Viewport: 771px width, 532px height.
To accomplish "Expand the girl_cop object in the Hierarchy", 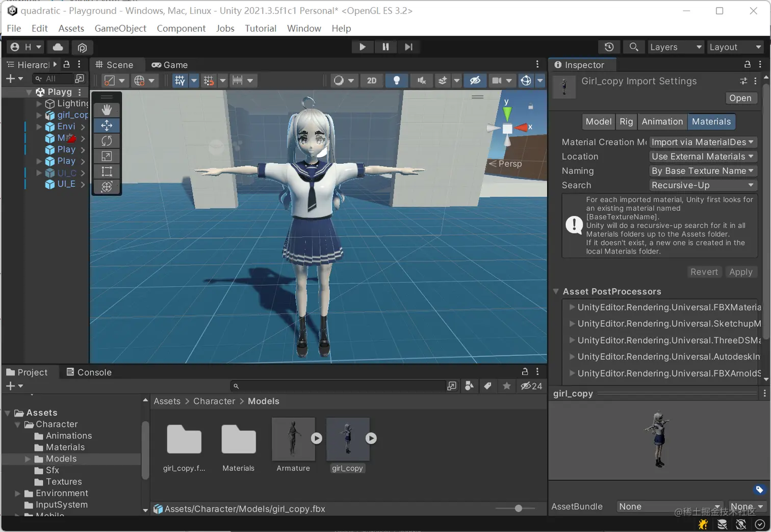I will pos(39,115).
